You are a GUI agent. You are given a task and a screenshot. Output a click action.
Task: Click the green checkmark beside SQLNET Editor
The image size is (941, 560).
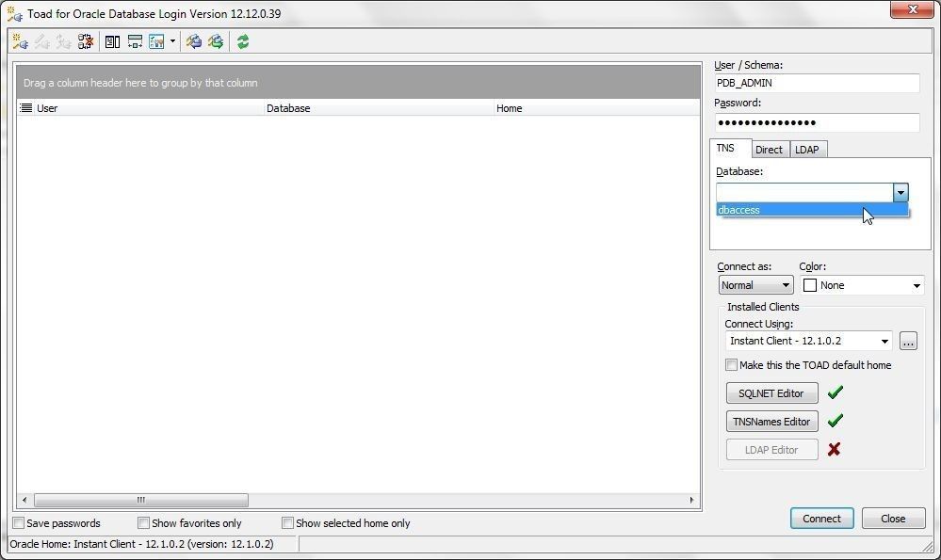[835, 392]
